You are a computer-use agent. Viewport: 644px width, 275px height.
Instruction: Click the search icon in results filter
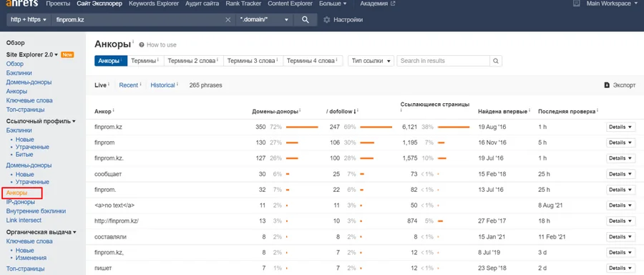[x=496, y=61]
